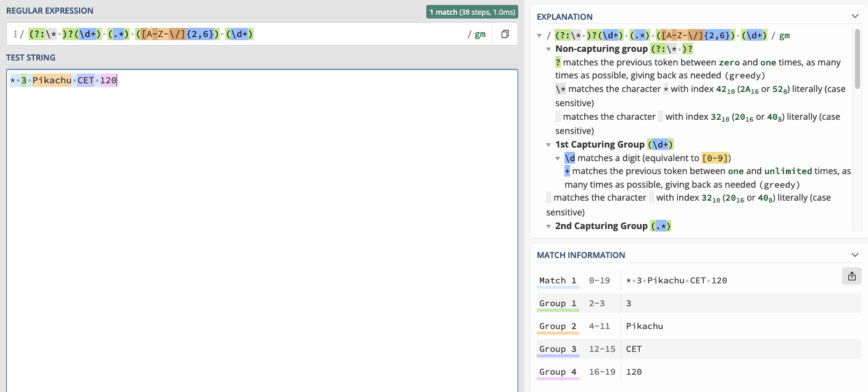Collapse the Non-capturing group explanation node

(548, 49)
